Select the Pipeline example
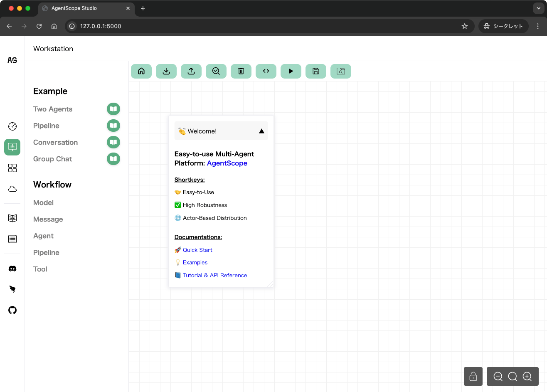Image resolution: width=547 pixels, height=392 pixels. (46, 126)
